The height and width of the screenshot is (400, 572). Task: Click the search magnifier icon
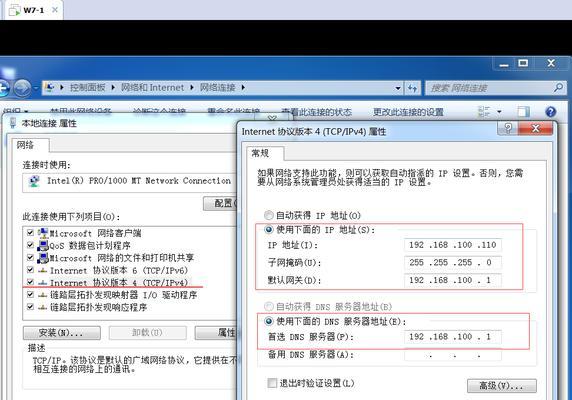coord(558,88)
